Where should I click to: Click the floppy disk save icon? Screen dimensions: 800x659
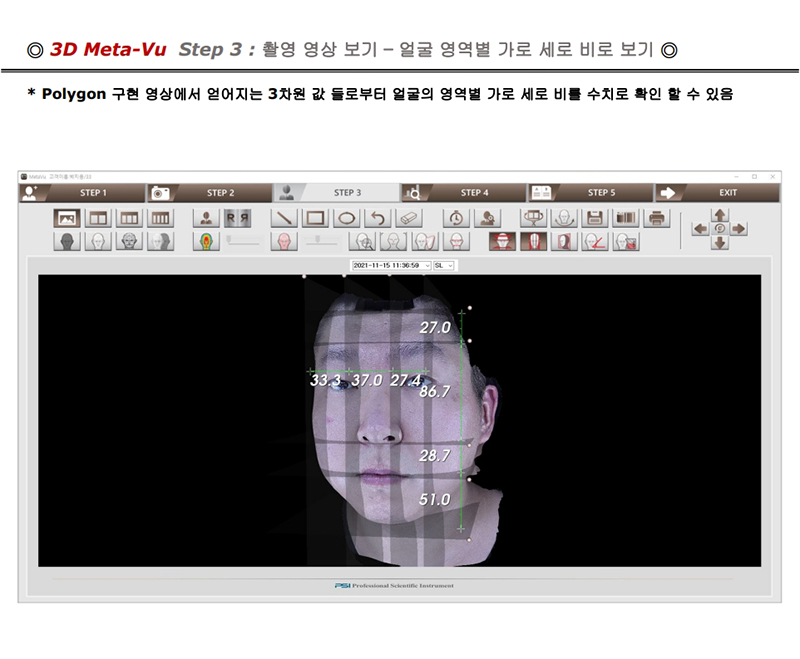(x=595, y=217)
